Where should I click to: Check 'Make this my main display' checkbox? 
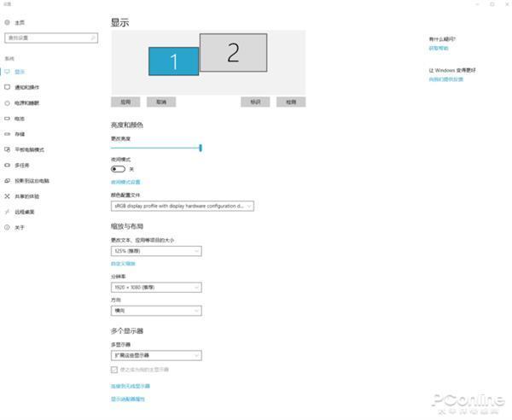coord(114,370)
